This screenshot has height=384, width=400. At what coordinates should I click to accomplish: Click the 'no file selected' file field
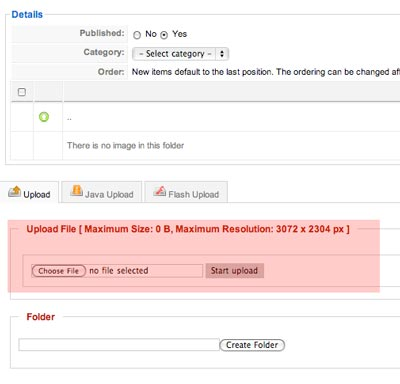click(x=117, y=271)
